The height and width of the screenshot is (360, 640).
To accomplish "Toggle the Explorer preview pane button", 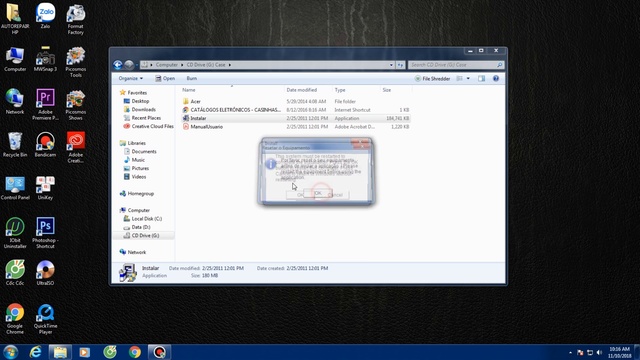I will (482, 78).
